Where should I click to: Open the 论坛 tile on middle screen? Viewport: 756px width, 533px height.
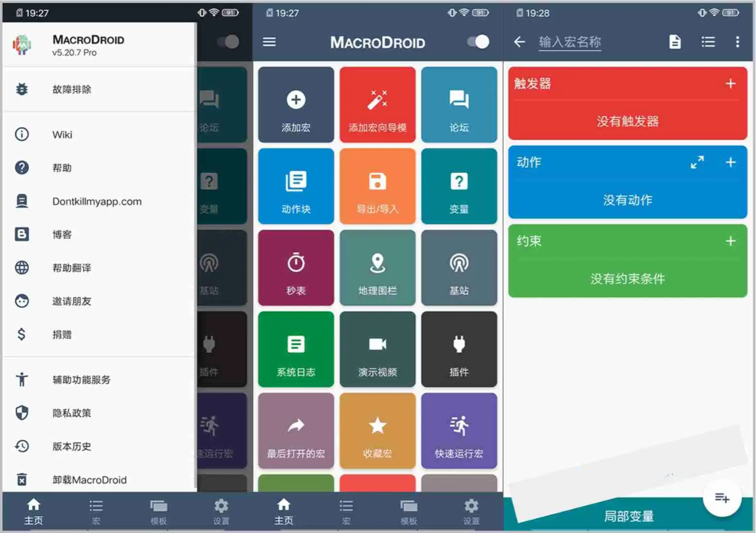(459, 105)
